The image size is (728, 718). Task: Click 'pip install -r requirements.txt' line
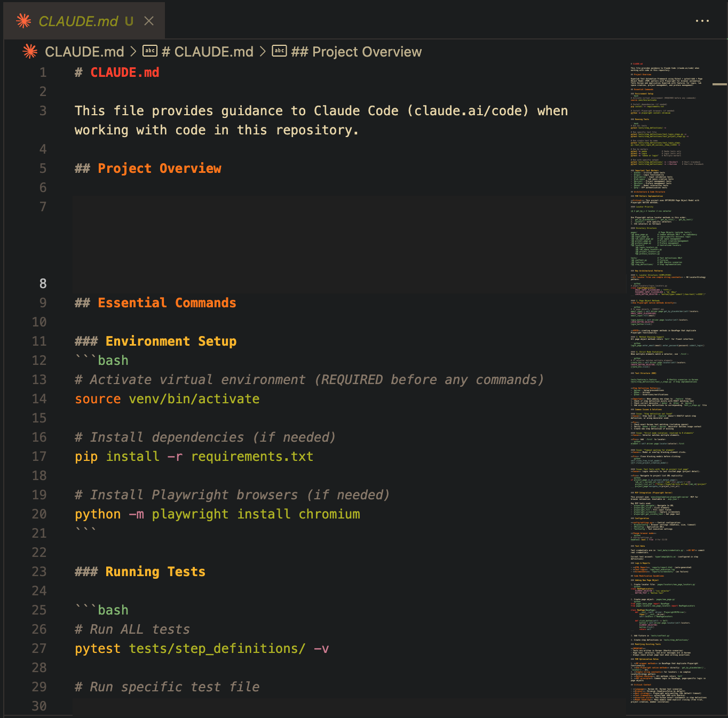tap(194, 457)
